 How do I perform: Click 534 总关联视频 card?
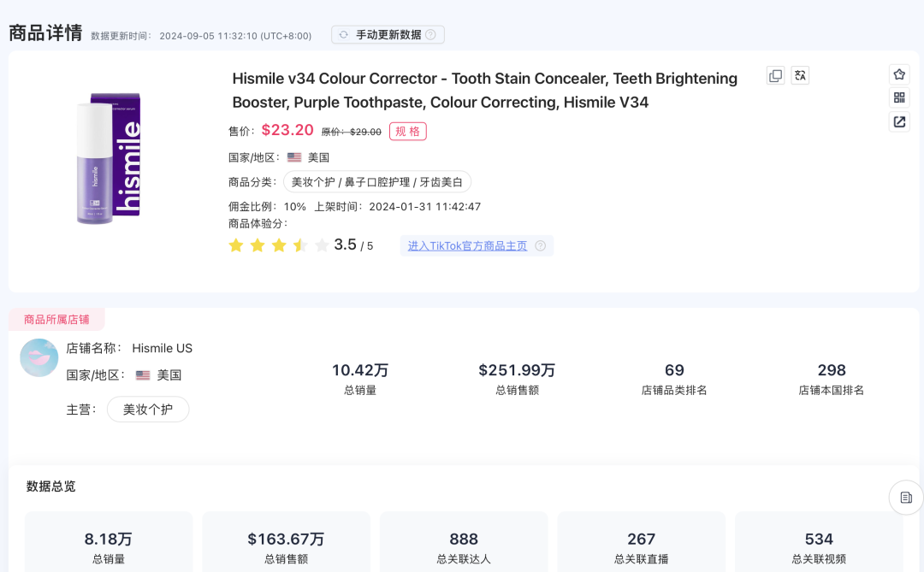819,542
